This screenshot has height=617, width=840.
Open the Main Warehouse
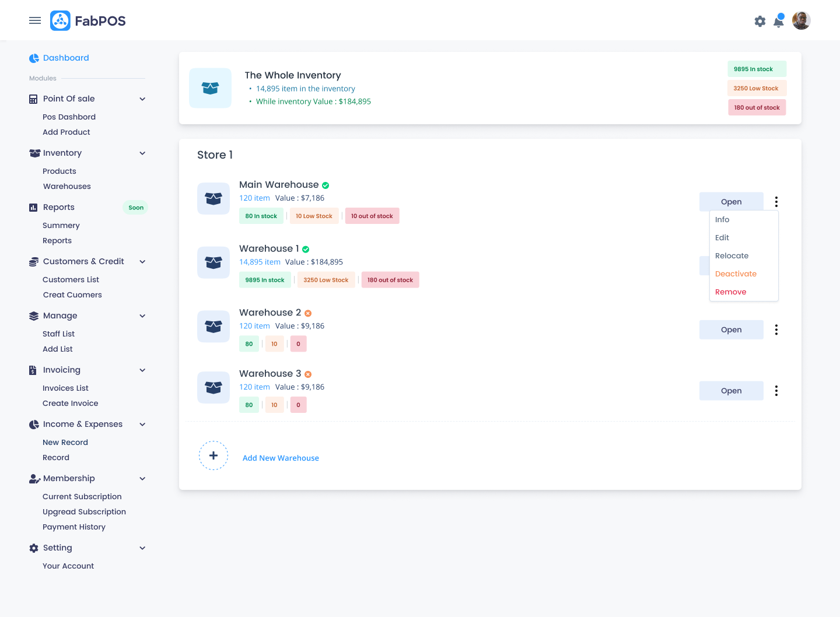point(731,202)
